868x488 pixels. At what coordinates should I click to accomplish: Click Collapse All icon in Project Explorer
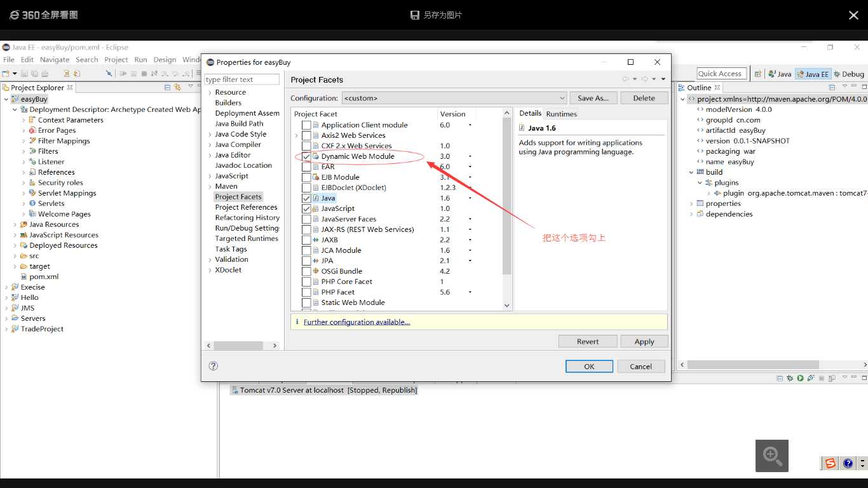[x=168, y=87]
